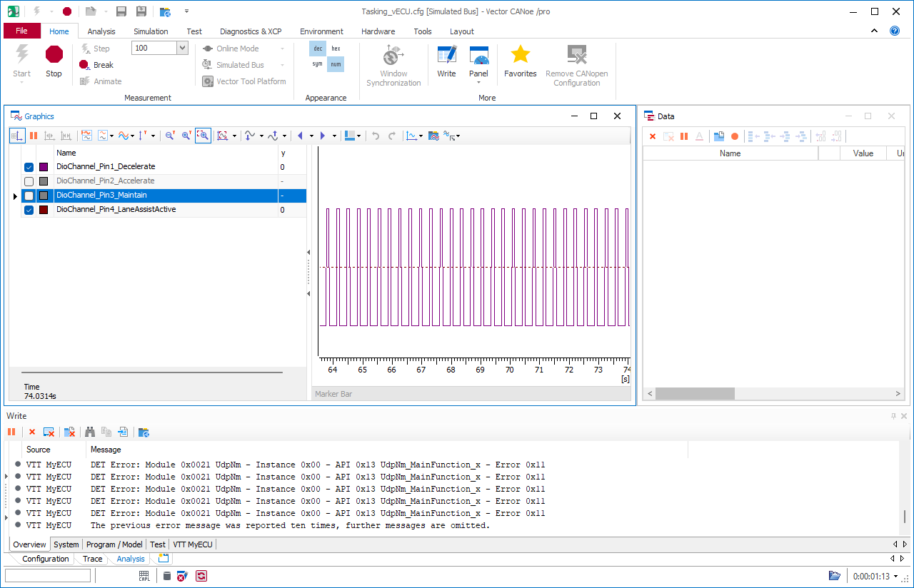Uncheck DioChannel_Pin4_LaneAssistActive checkbox
914x588 pixels.
click(29, 210)
